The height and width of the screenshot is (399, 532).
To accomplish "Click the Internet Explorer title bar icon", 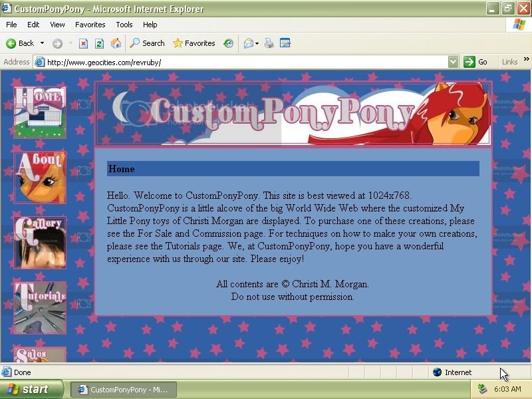I will (x=7, y=8).
